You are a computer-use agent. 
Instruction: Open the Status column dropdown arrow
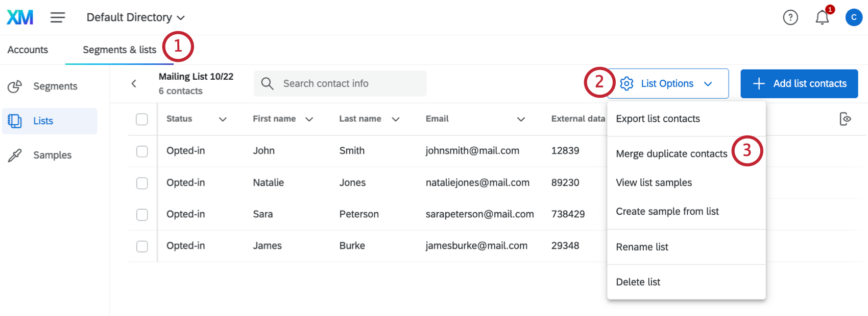point(223,119)
